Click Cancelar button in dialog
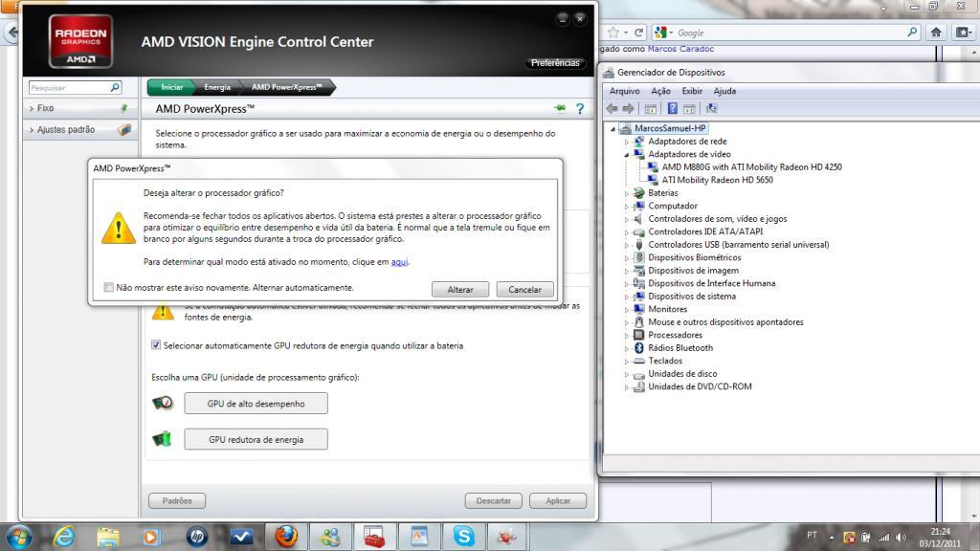The width and height of the screenshot is (980, 551). click(x=524, y=289)
